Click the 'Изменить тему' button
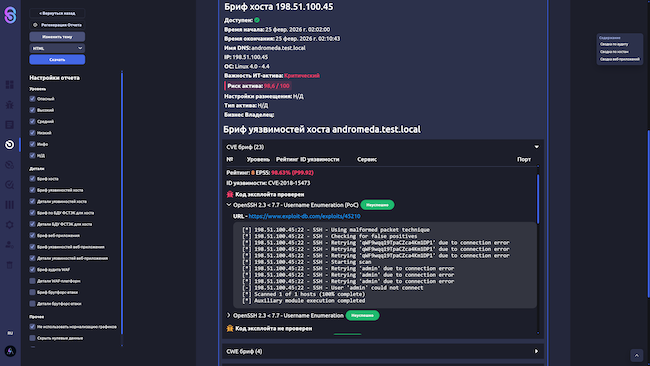650x366 pixels. [x=57, y=36]
